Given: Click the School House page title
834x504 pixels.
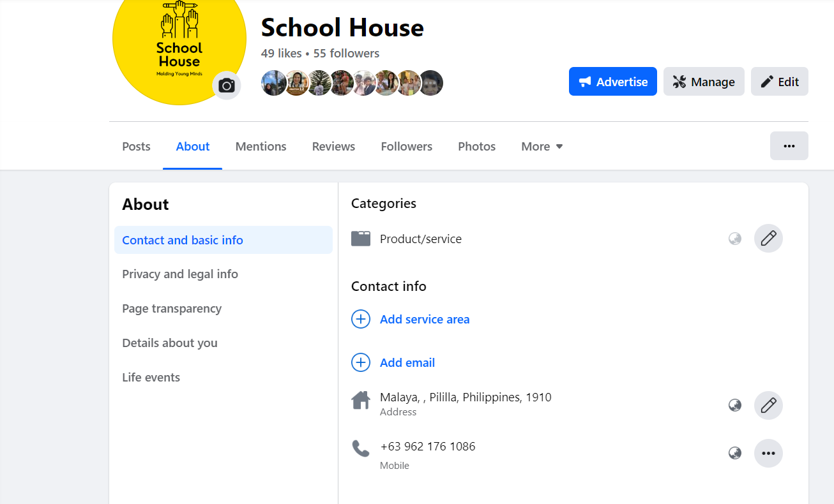Looking at the screenshot, I should (x=342, y=27).
